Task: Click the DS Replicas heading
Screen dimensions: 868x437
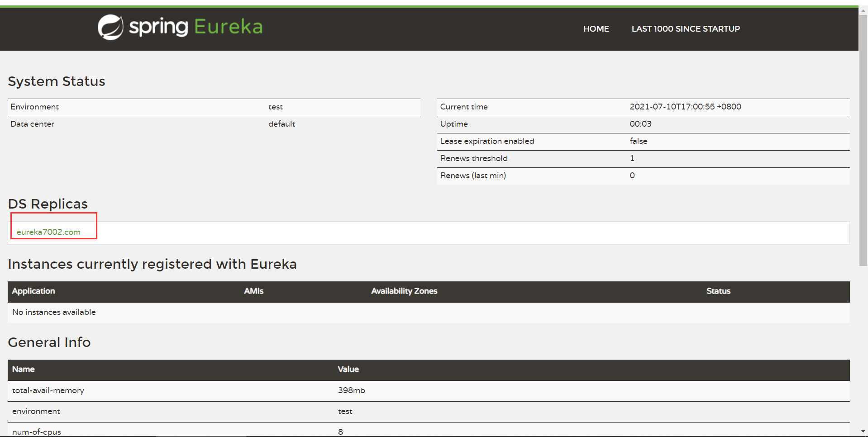Action: [48, 204]
